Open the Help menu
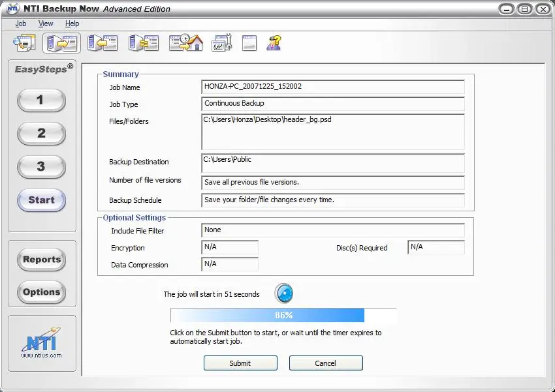Viewport: 555px width, 392px height. pos(72,23)
